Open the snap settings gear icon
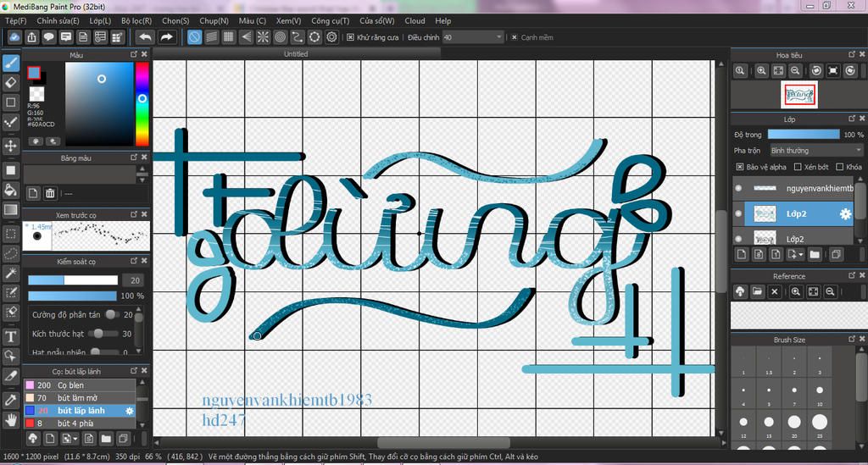The image size is (868, 465). tap(331, 37)
